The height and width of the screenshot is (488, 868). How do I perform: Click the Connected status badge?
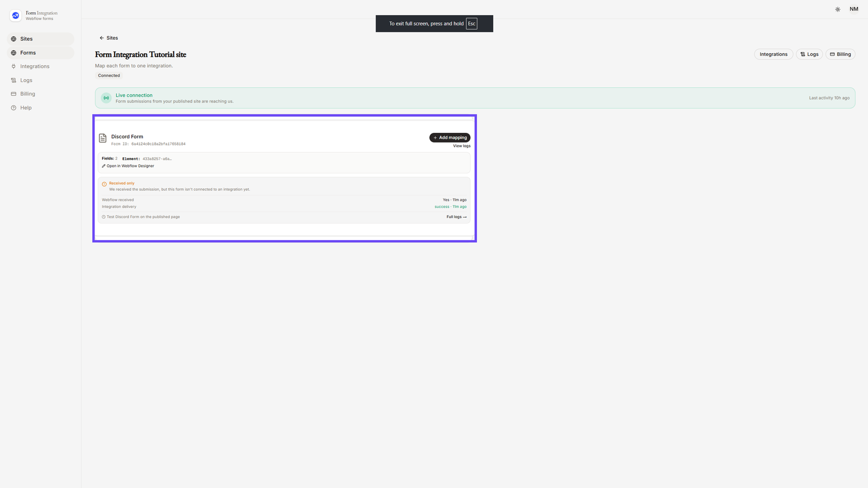[x=109, y=75]
